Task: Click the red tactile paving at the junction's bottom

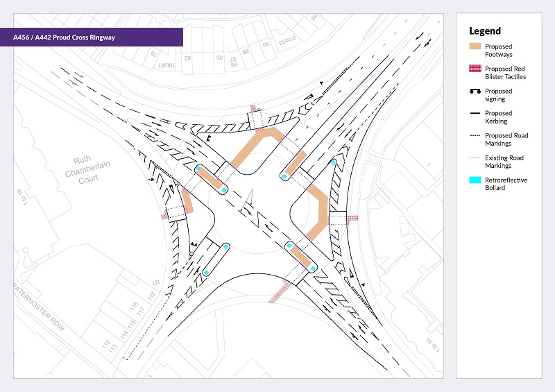Action: tap(280, 291)
